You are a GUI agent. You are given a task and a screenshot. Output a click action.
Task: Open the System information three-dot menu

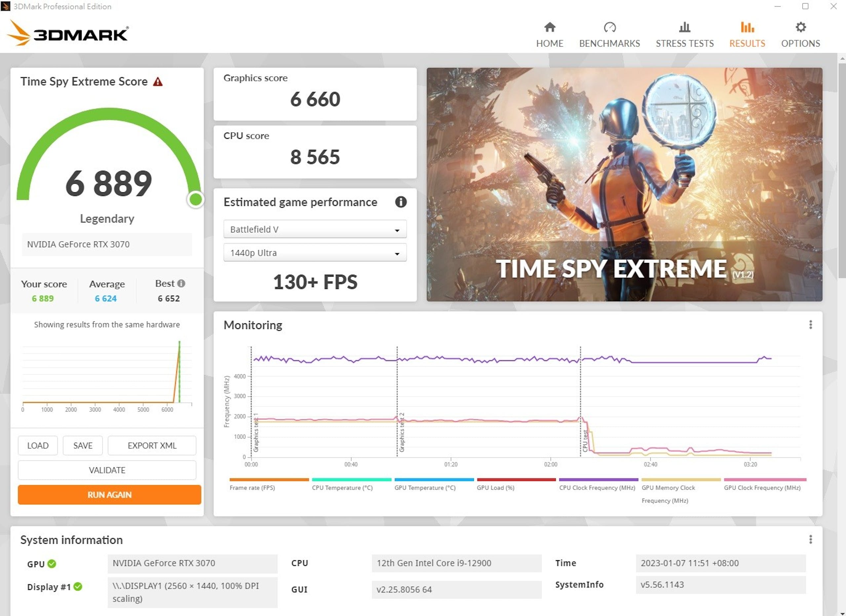click(811, 540)
